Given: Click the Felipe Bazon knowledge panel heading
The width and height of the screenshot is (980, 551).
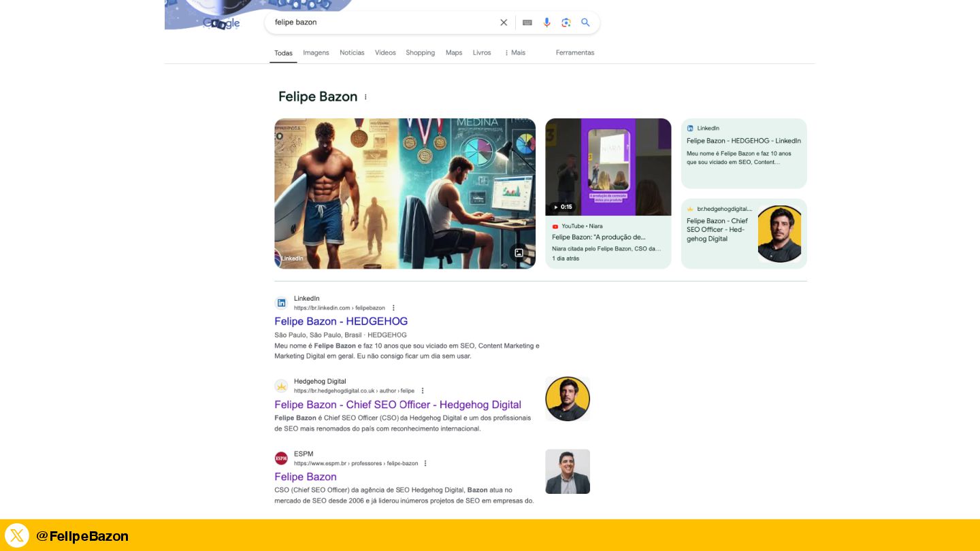Looking at the screenshot, I should click(x=318, y=97).
